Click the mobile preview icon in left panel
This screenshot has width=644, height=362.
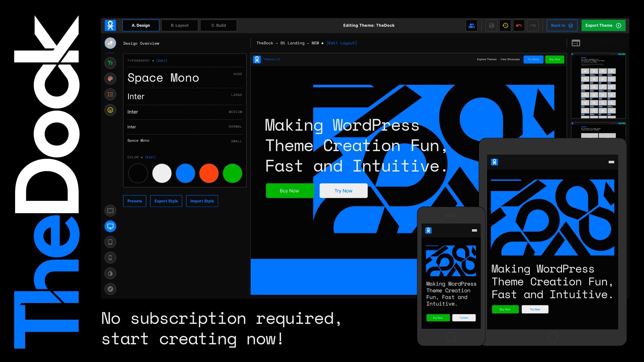pos(110,258)
